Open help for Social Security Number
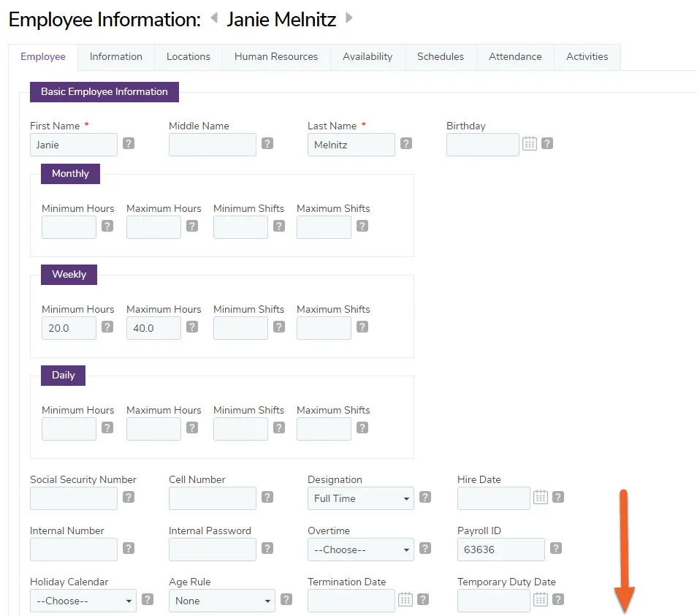 [x=129, y=498]
